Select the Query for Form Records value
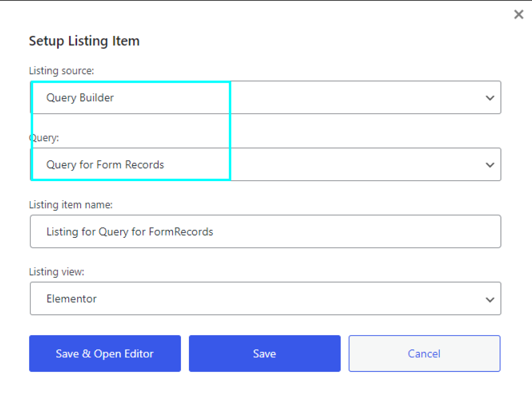The height and width of the screenshot is (395, 532). 105,164
